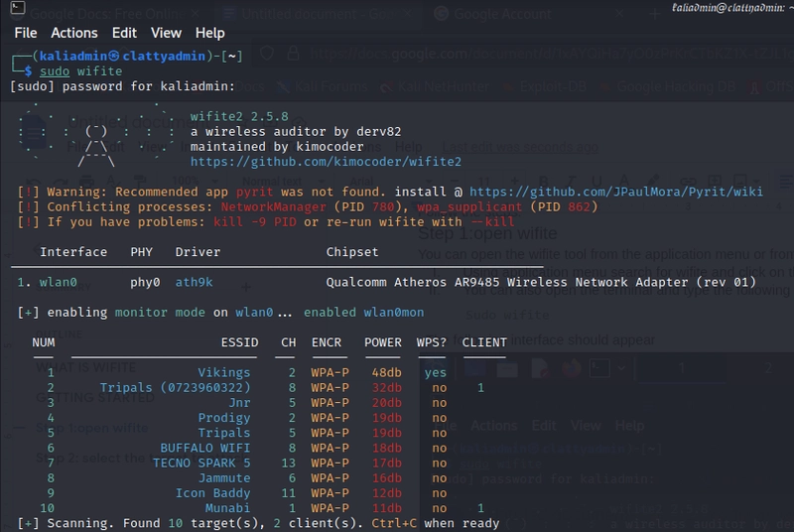
Task: Click 'a wireless auditor by derv82' line
Action: [296, 132]
